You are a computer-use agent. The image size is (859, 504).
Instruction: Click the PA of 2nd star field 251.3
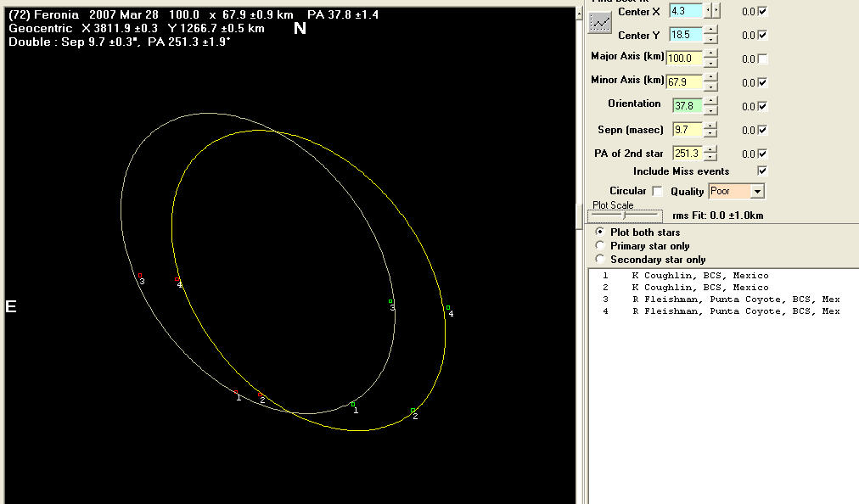coord(688,154)
